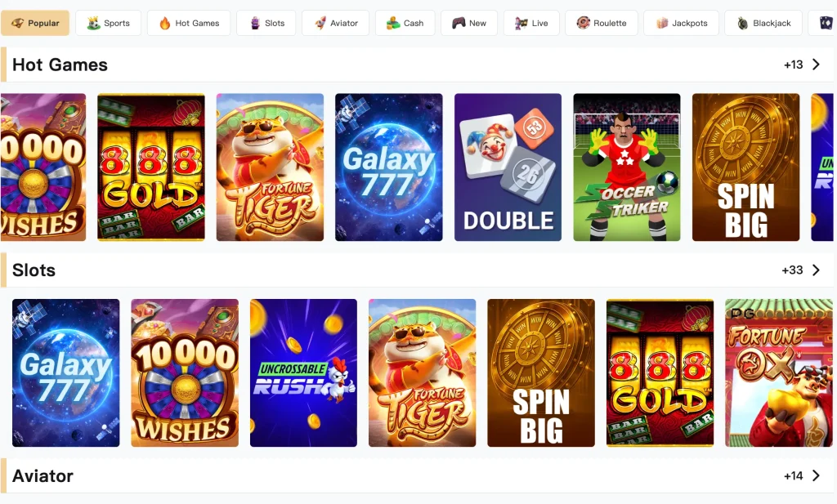This screenshot has height=504, width=837.
Task: Play Uncrossable Rush in Slots row
Action: 303,372
